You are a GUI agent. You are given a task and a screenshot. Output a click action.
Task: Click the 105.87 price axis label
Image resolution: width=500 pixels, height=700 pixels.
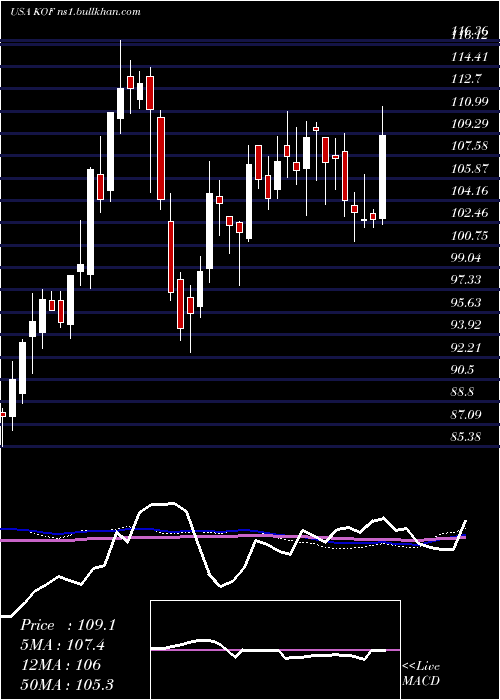point(468,169)
